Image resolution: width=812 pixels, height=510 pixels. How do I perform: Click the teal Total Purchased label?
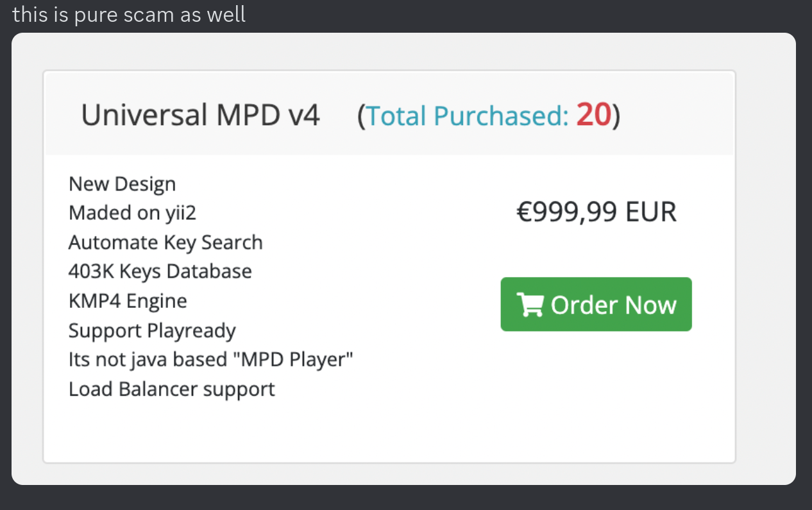pyautogui.click(x=468, y=116)
